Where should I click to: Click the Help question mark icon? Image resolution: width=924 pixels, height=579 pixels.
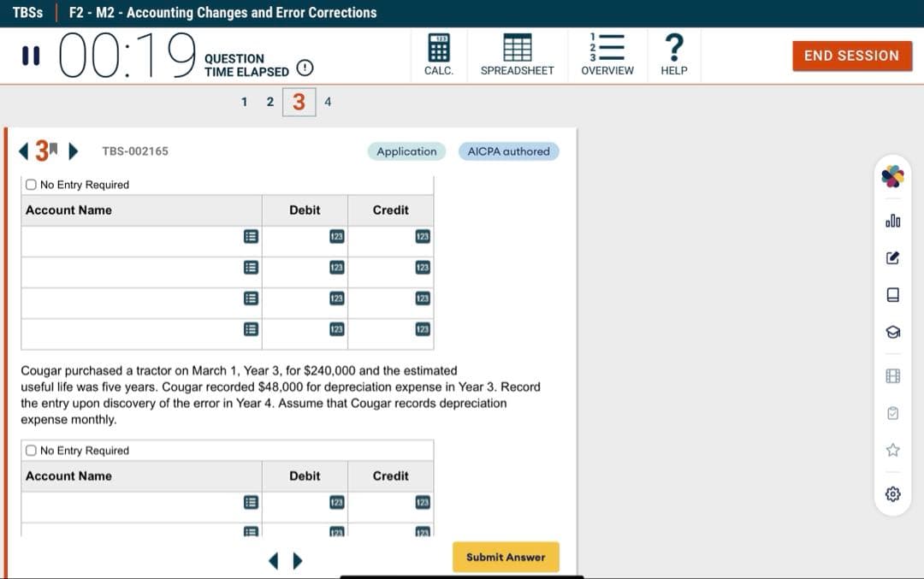click(673, 55)
